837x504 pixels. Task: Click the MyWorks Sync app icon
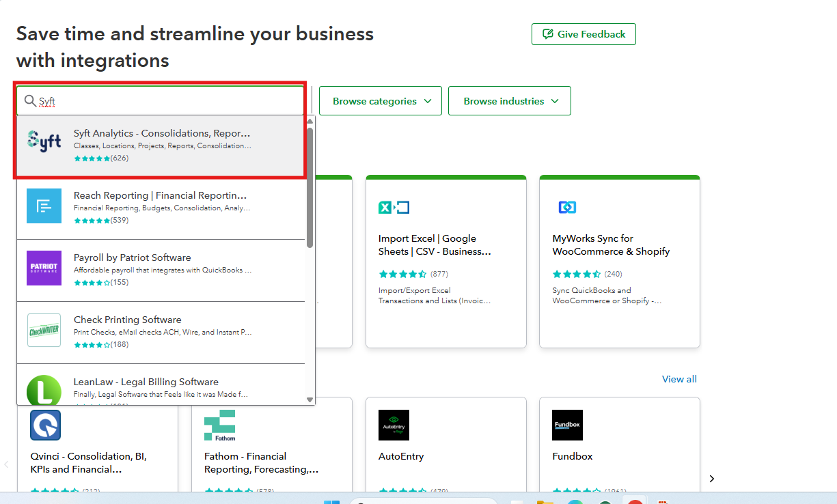pyautogui.click(x=567, y=208)
